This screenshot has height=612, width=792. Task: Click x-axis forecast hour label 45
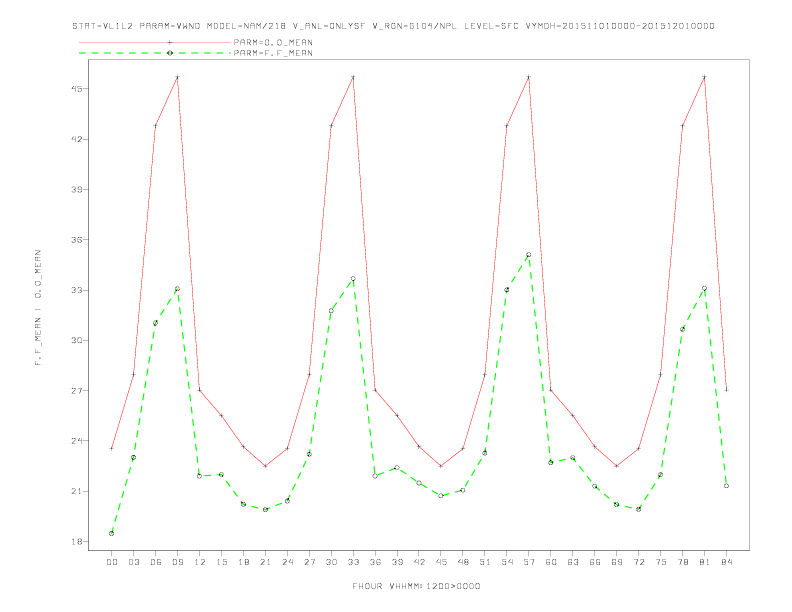pos(441,562)
